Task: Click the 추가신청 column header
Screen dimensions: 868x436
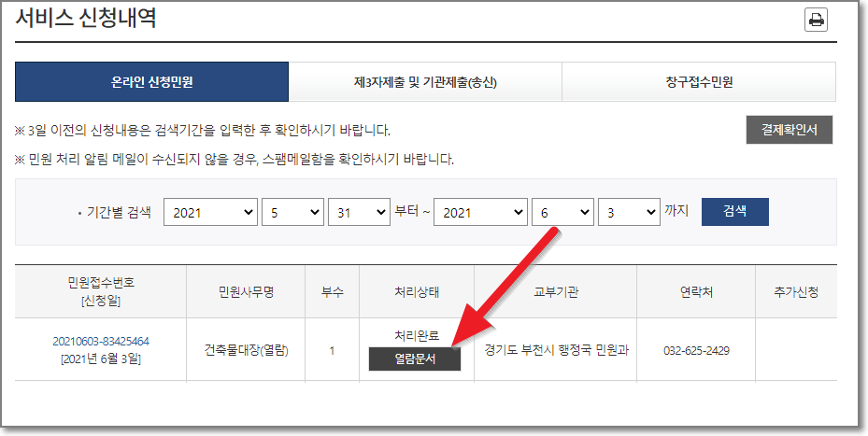Action: click(796, 292)
